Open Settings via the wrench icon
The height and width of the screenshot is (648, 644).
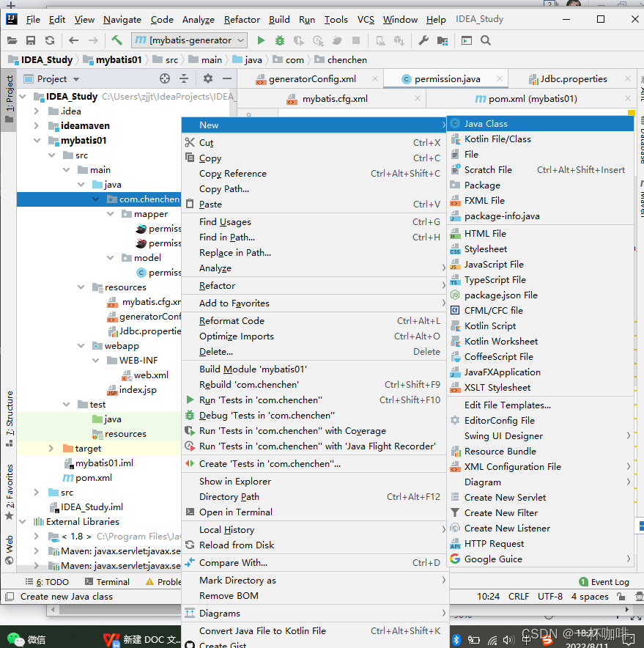point(423,40)
